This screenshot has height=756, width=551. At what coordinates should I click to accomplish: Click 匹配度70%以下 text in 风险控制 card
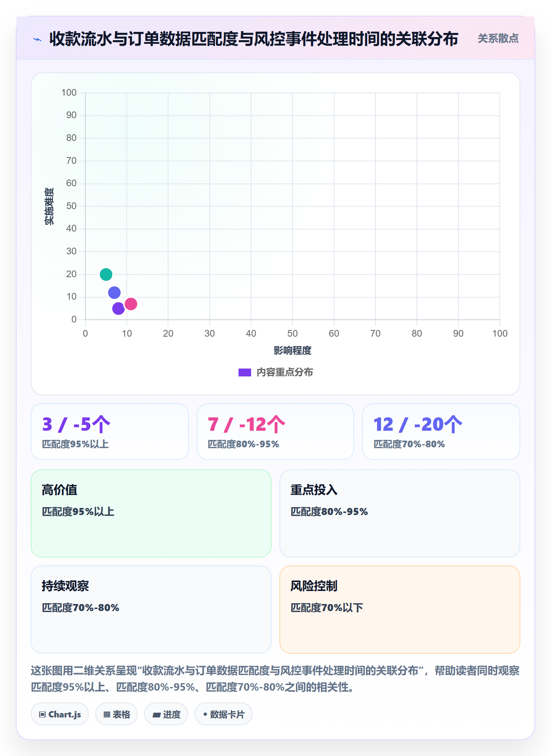click(327, 608)
